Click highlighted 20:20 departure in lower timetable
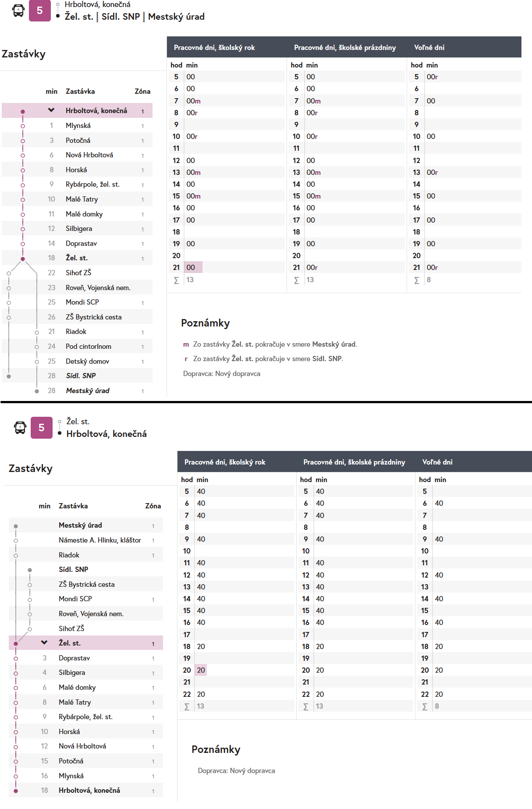Image resolution: width=532 pixels, height=809 pixels. pos(201,670)
